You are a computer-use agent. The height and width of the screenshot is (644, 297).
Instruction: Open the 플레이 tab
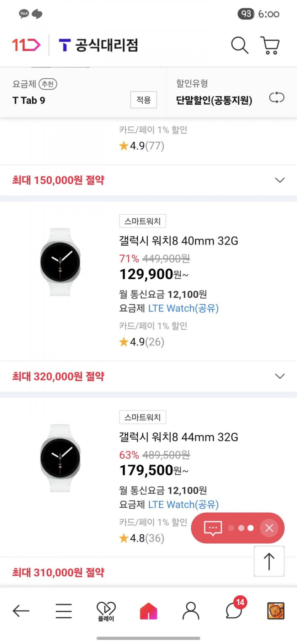click(x=106, y=611)
